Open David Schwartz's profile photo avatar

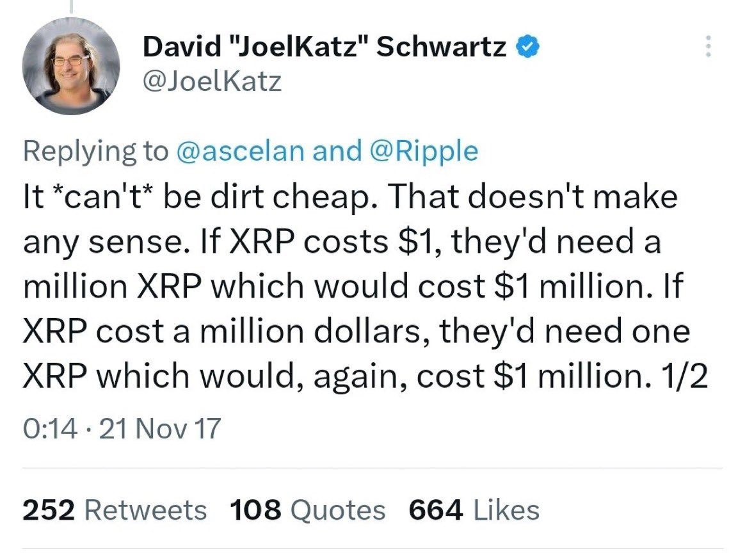click(71, 66)
